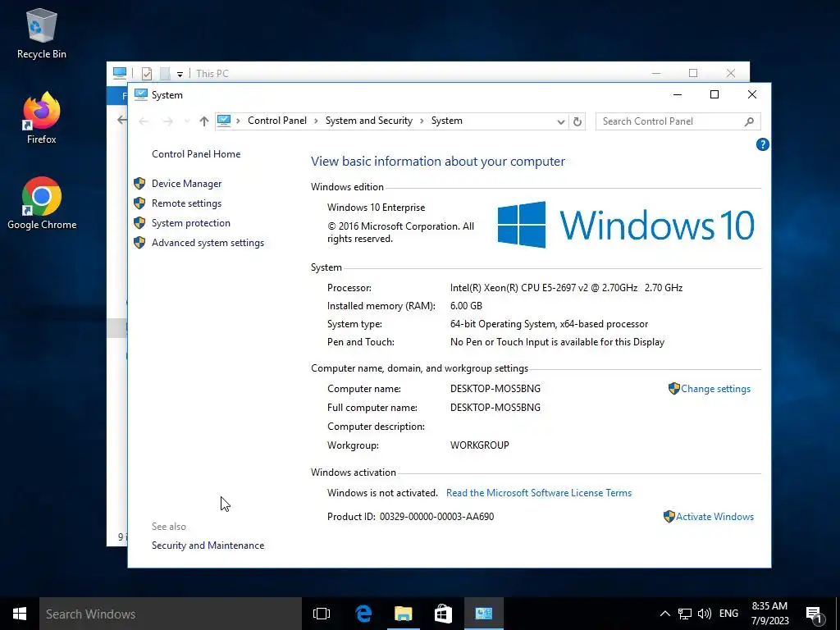Click the 6.00 GB installed memory value
Viewport: 840px width, 630px height.
[466, 306]
